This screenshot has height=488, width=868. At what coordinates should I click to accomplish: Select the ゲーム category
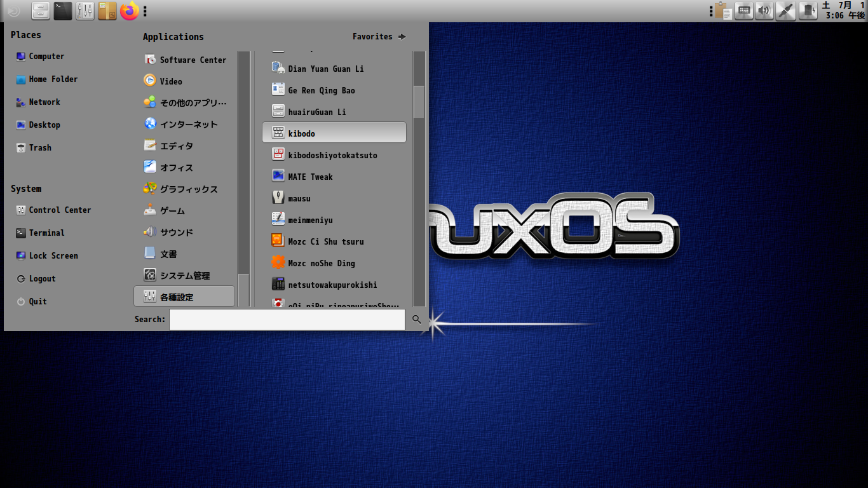(184, 211)
